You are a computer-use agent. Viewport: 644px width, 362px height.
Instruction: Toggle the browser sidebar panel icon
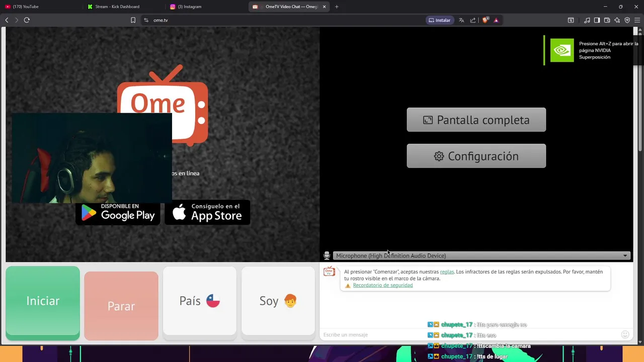597,20
